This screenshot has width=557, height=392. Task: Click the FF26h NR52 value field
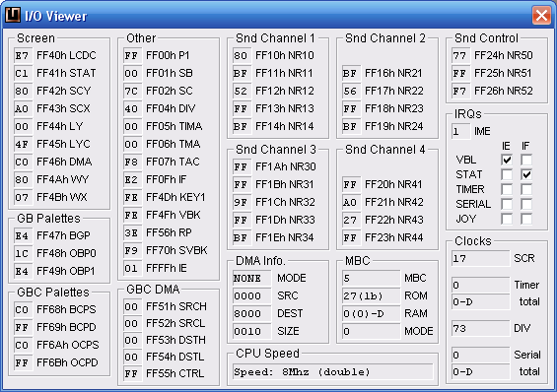tap(460, 92)
